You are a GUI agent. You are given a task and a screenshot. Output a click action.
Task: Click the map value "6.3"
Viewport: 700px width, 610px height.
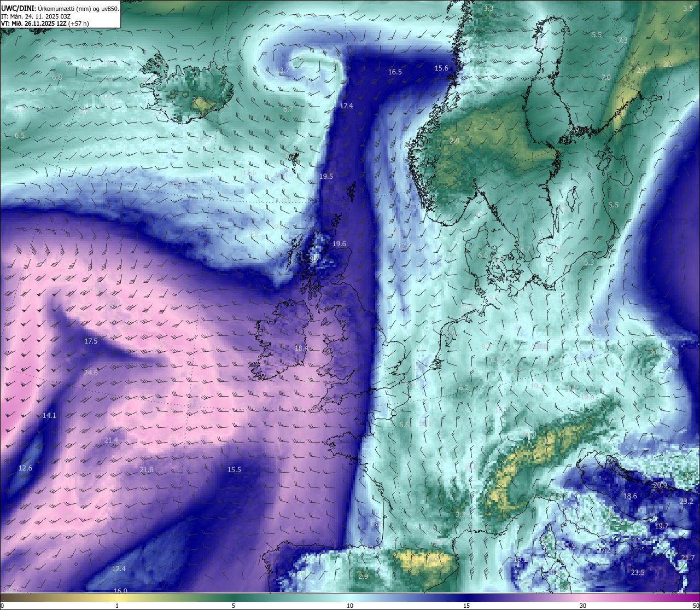(x=589, y=262)
